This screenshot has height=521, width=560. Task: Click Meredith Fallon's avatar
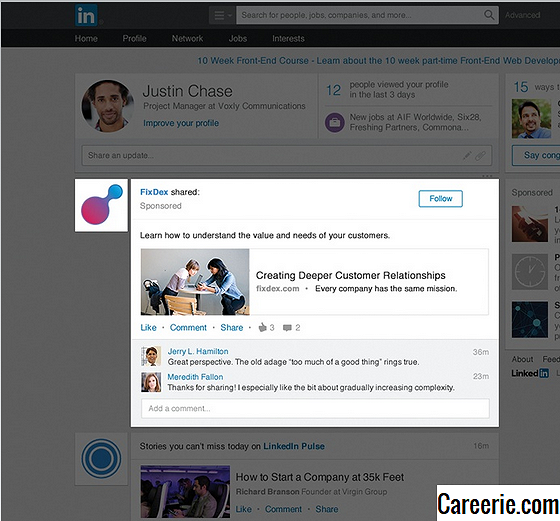coord(151,382)
